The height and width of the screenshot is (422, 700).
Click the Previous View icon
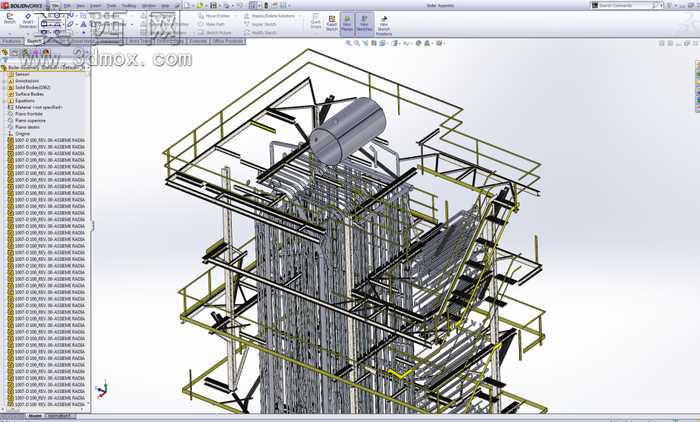point(366,43)
